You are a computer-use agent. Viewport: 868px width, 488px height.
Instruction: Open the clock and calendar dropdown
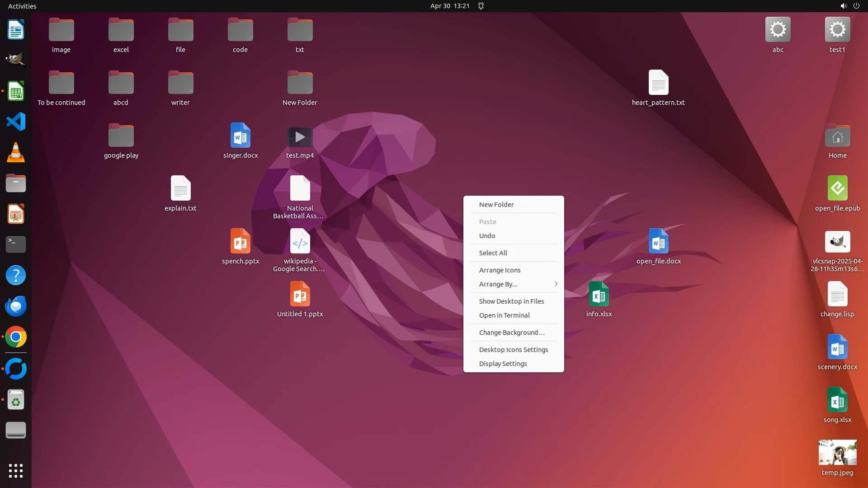(x=449, y=6)
